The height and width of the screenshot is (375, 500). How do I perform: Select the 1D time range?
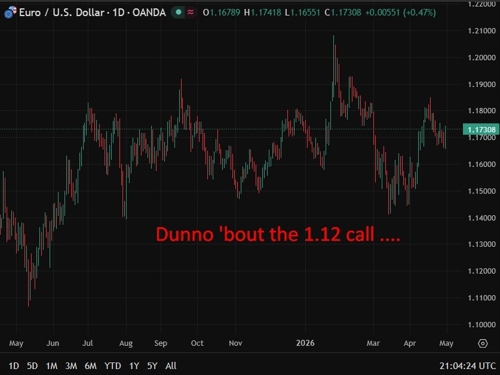pyautogui.click(x=14, y=366)
